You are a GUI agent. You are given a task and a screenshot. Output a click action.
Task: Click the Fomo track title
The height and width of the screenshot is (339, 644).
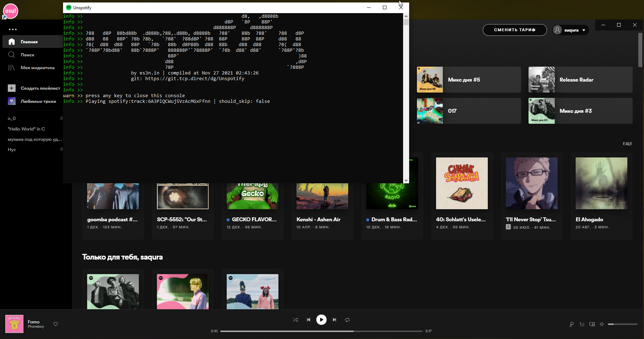pos(34,322)
